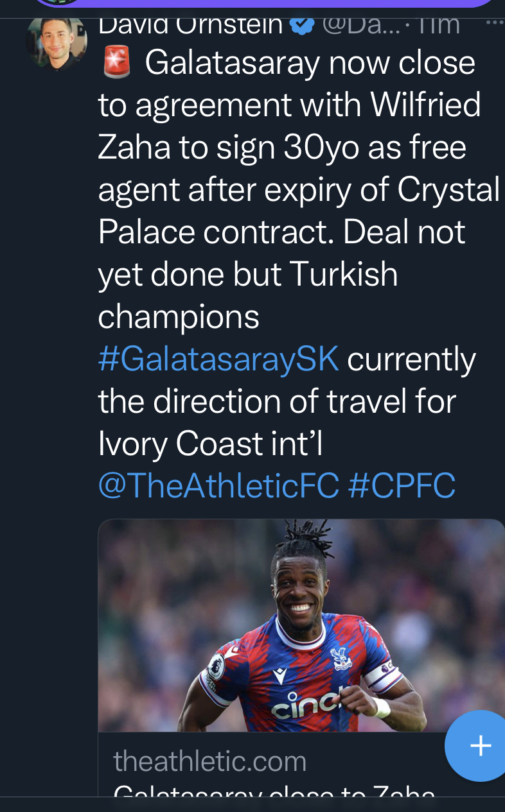The width and height of the screenshot is (505, 812).
Task: Open the 'Galatasaray close to Zaha' headline
Action: tap(274, 791)
